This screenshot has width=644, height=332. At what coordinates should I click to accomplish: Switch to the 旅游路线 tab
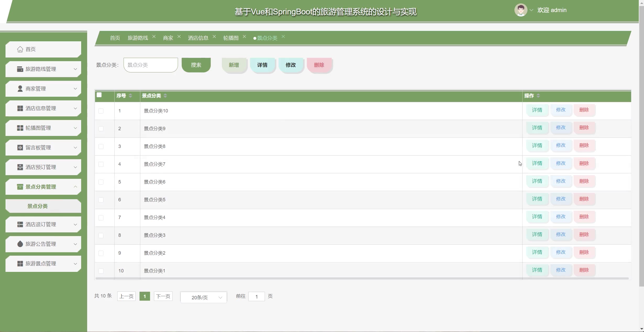(x=138, y=38)
